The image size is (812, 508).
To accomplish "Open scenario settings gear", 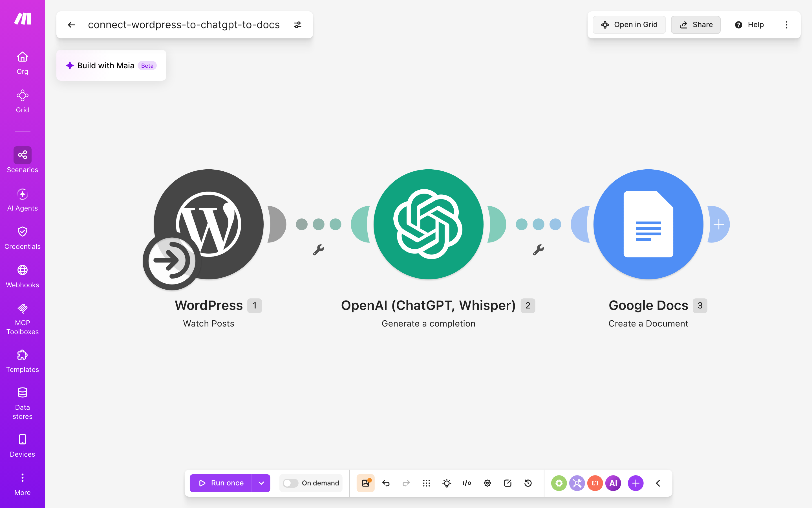I will click(x=487, y=483).
